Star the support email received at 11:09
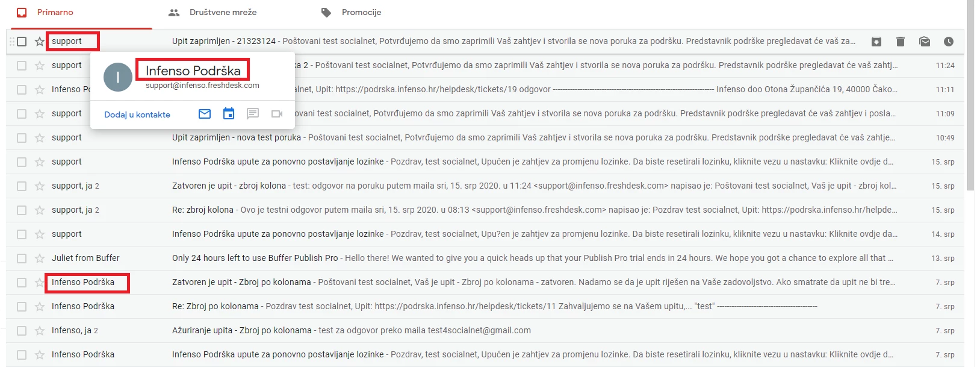Viewport: 980px width, 367px height. point(40,114)
